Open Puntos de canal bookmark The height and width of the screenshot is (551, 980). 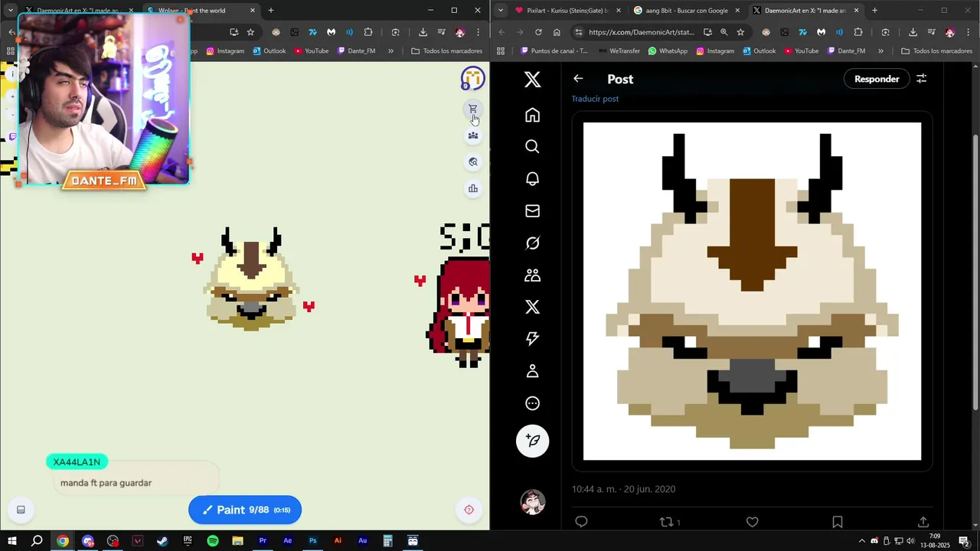554,51
